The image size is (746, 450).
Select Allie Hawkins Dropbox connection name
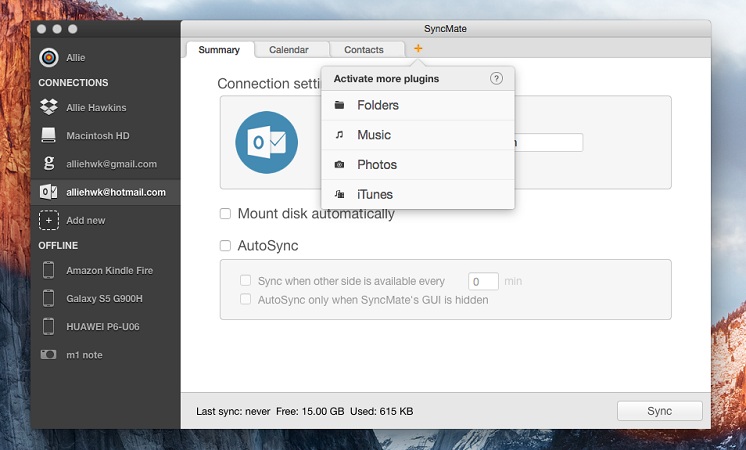pos(96,108)
